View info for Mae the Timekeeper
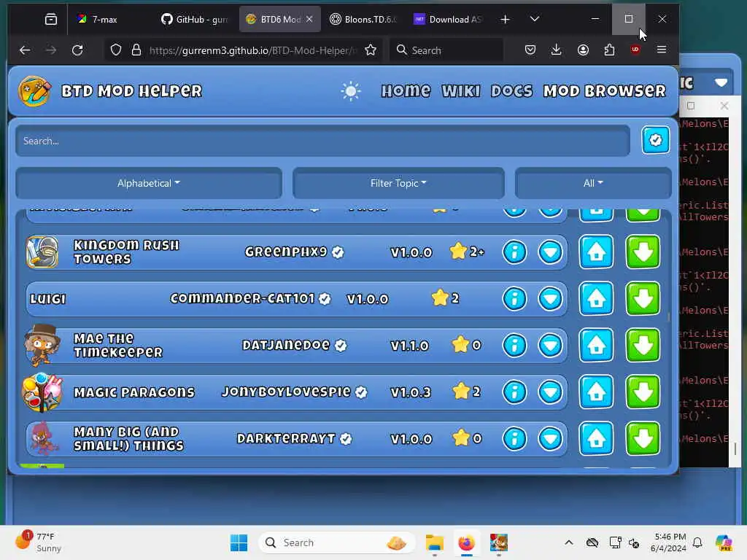This screenshot has width=747, height=560. (x=514, y=345)
